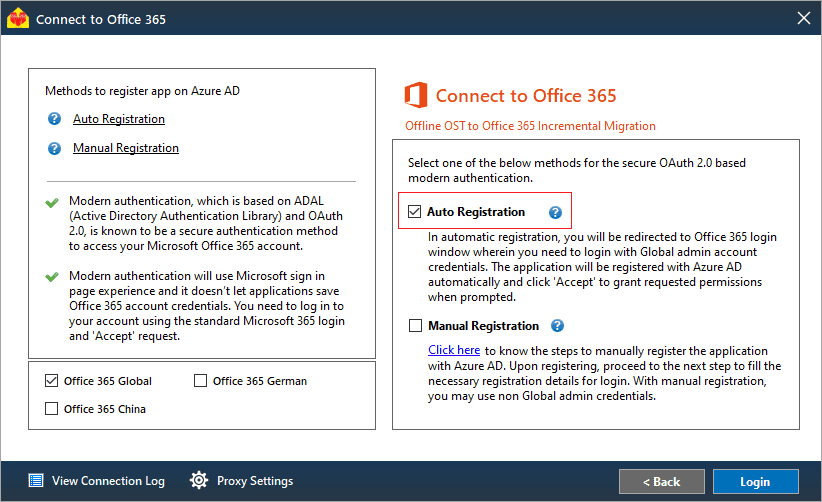Click help icon beside Auto Registration link

55,119
